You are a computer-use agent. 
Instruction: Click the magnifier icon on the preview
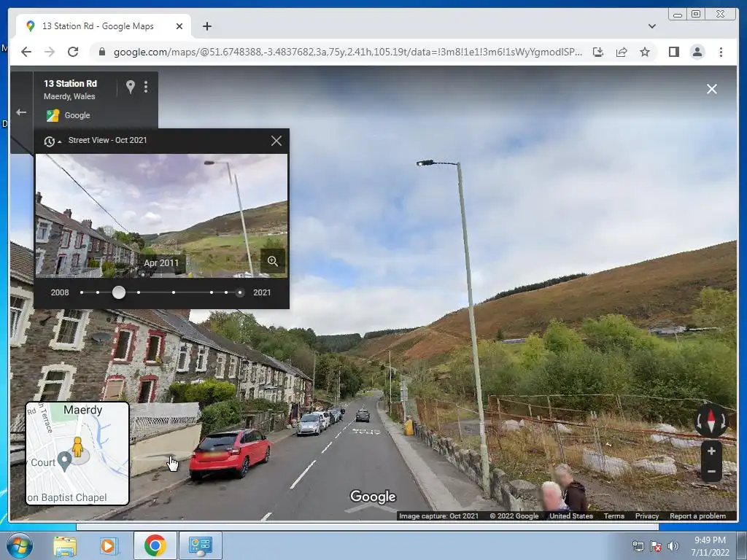(273, 261)
